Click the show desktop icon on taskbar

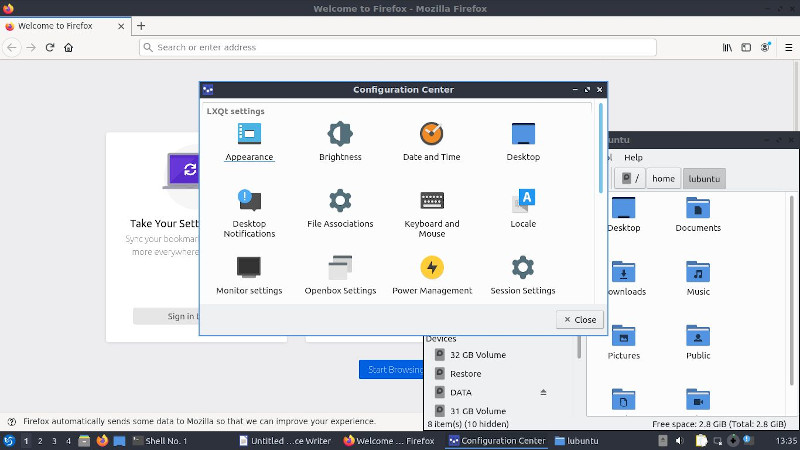(x=119, y=441)
